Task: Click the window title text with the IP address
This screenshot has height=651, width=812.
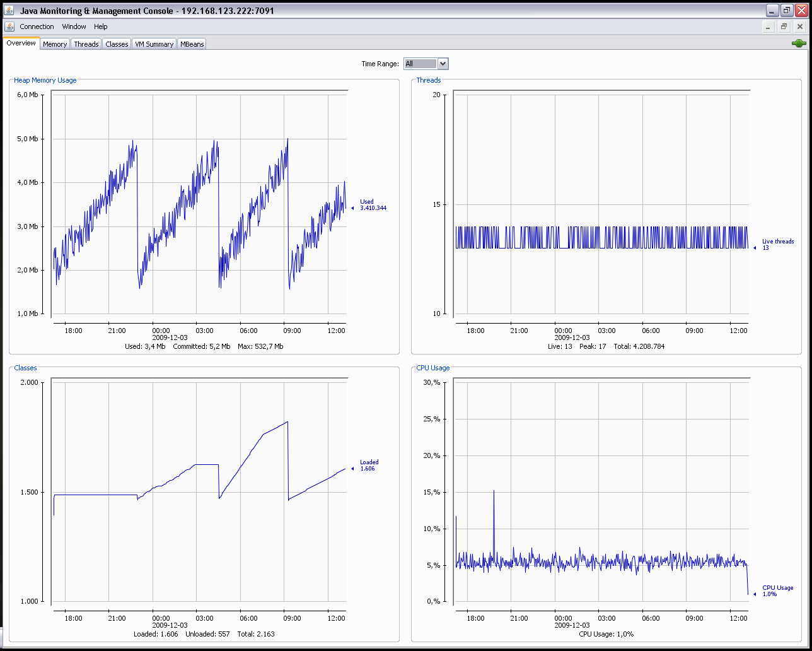Action: click(x=147, y=11)
